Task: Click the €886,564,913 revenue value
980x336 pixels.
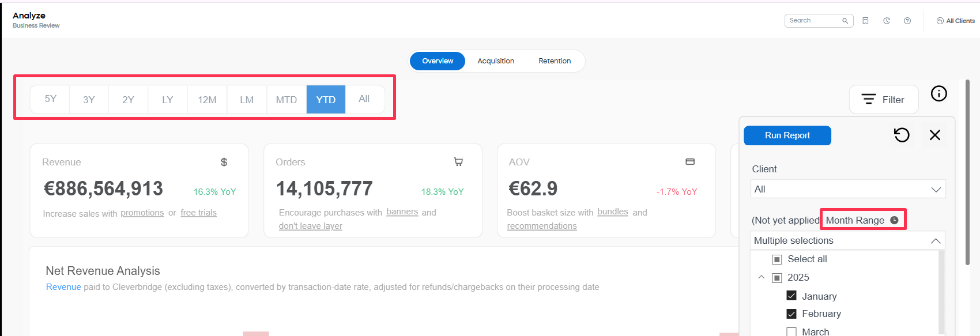Action: tap(104, 188)
